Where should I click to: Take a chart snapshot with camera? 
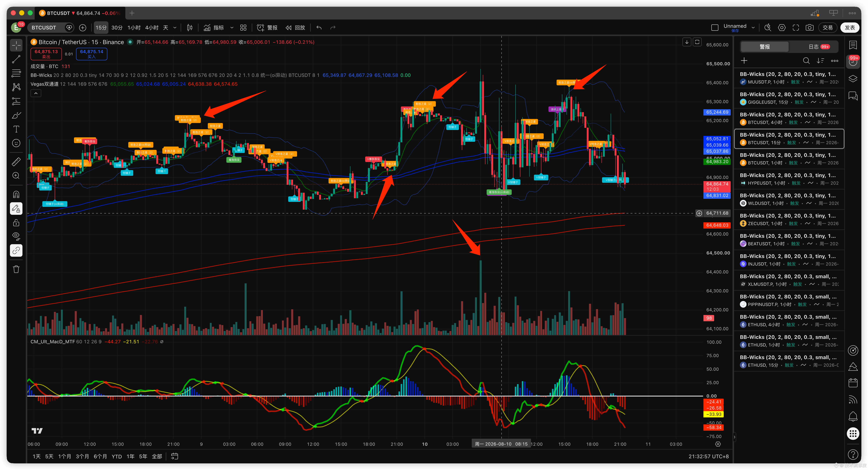[809, 28]
